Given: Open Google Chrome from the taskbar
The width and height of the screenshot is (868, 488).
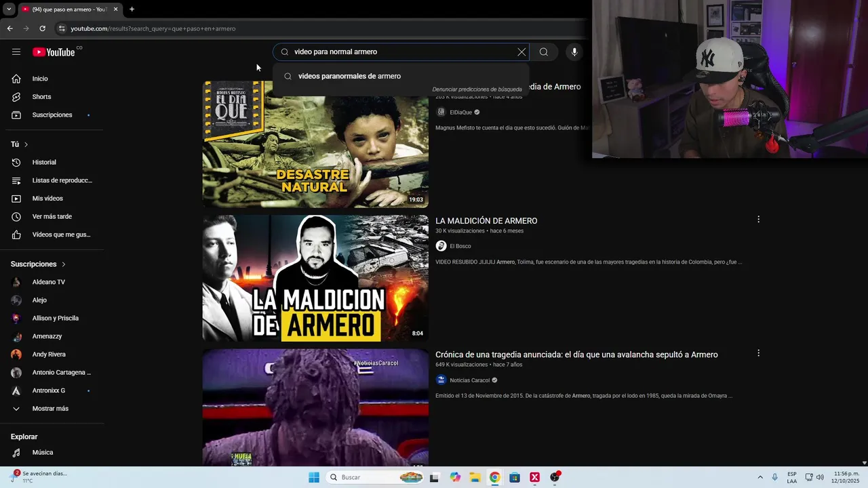Looking at the screenshot, I should coord(495,477).
